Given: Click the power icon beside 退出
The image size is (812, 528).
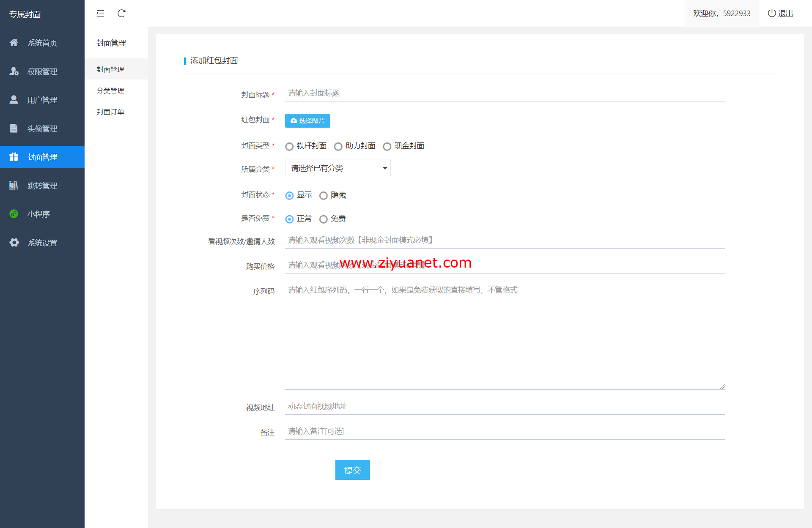Looking at the screenshot, I should 772,13.
